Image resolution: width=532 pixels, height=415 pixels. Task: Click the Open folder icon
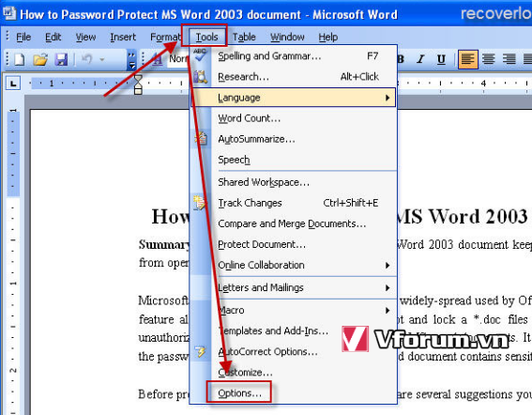pos(40,59)
